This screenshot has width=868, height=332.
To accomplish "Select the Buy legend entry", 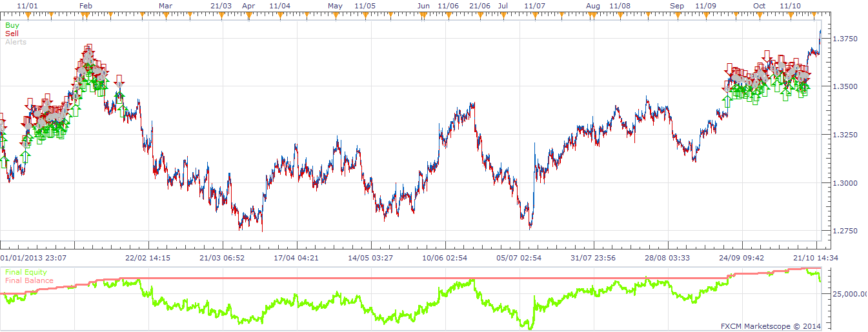I will [12, 26].
